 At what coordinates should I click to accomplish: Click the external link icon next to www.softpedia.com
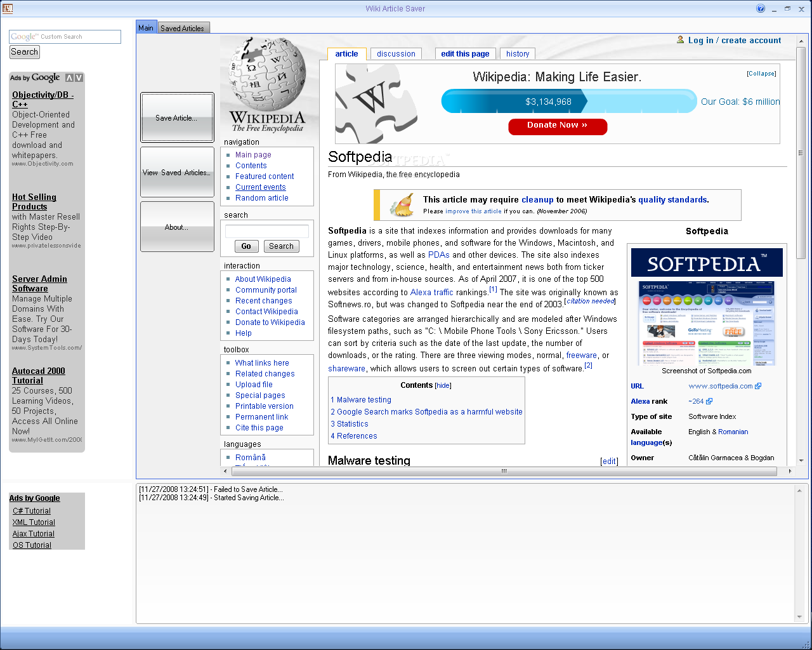click(758, 386)
